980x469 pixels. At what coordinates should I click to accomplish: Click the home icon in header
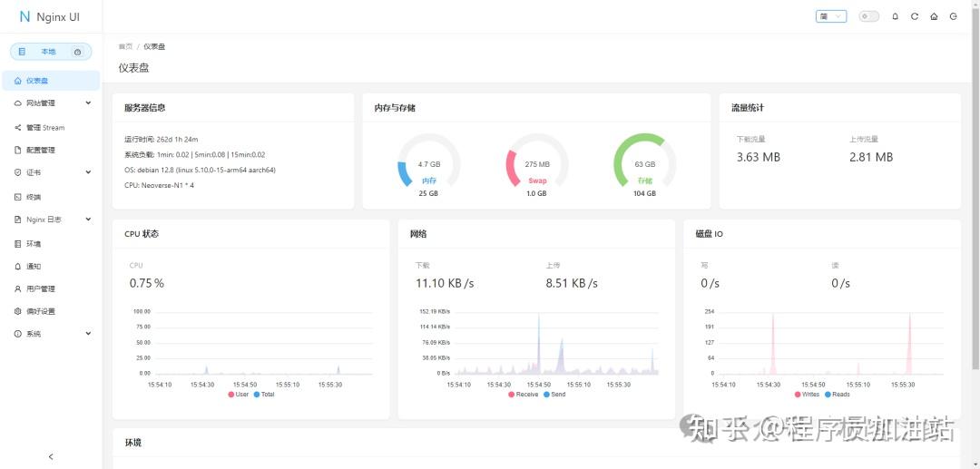tap(934, 17)
